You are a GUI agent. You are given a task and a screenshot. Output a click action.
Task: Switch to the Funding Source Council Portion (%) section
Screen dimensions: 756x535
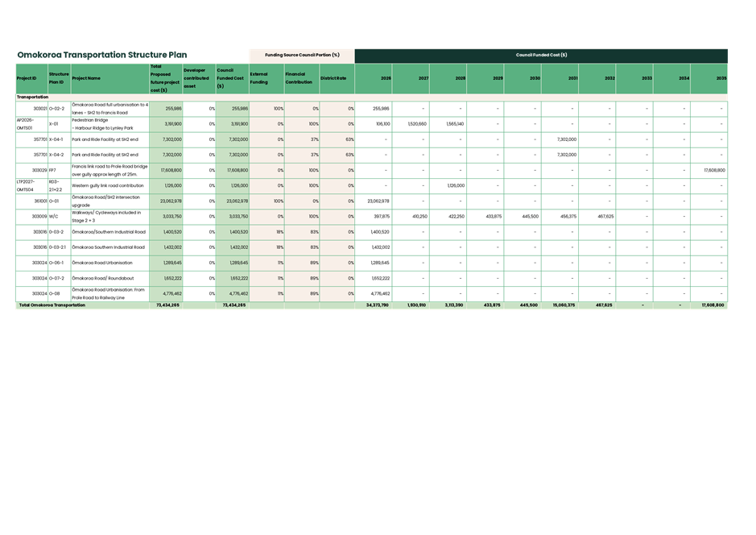301,55
